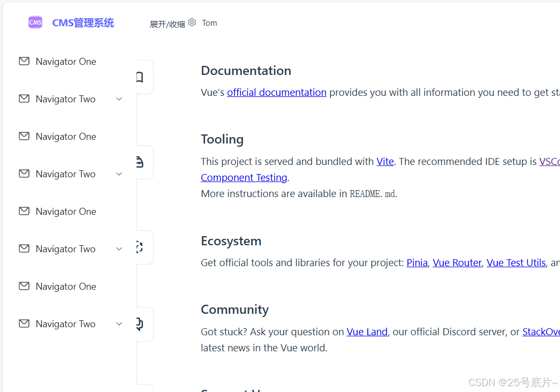Click envelope icon of third Navigator One
Viewport: 560px width, 392px height.
pos(24,211)
